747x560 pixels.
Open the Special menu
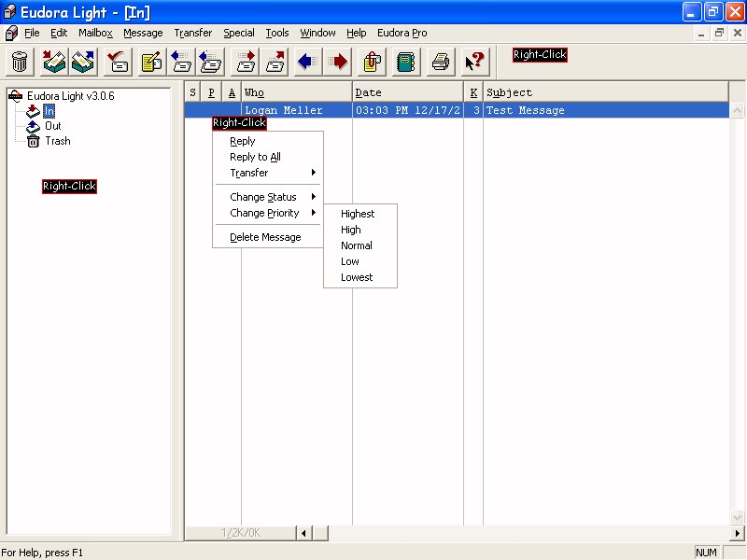coord(239,33)
